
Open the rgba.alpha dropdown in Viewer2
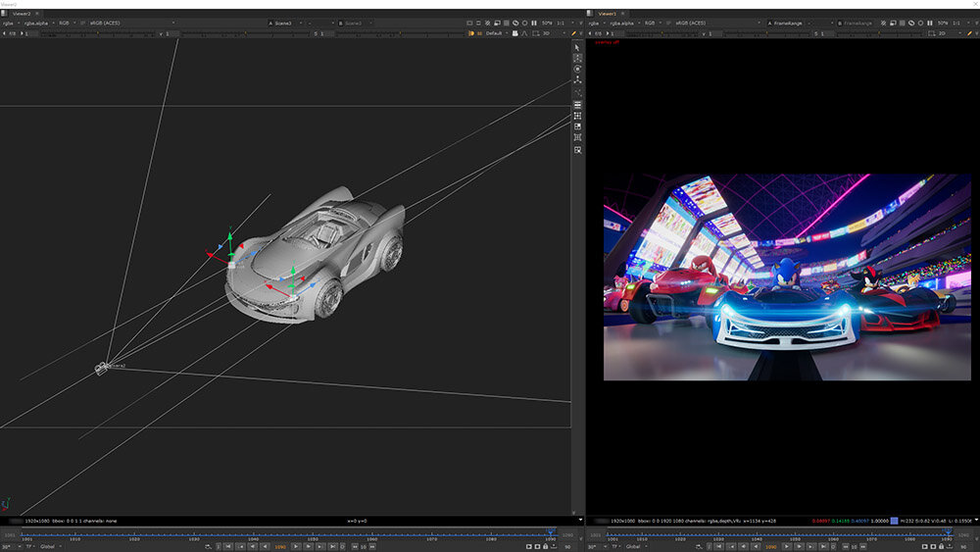click(x=39, y=24)
